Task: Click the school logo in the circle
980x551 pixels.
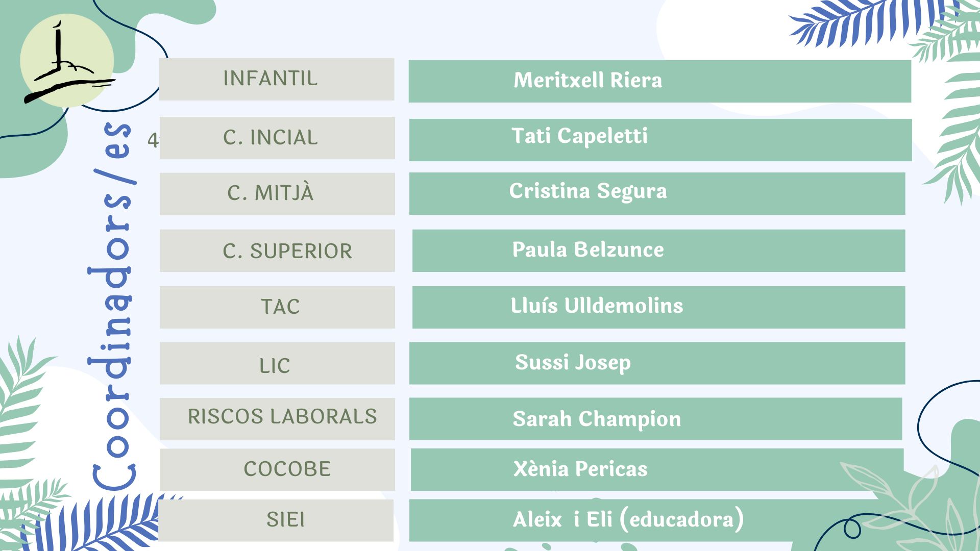Action: tap(66, 61)
